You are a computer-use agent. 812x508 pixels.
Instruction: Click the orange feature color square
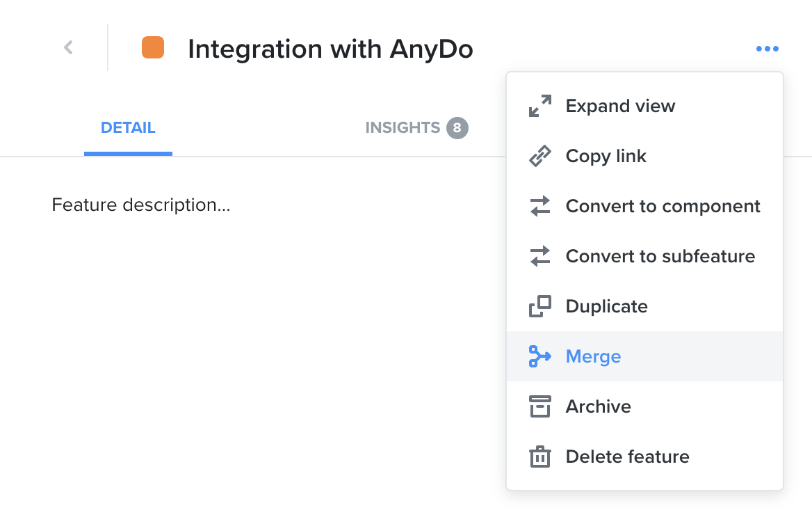(153, 48)
